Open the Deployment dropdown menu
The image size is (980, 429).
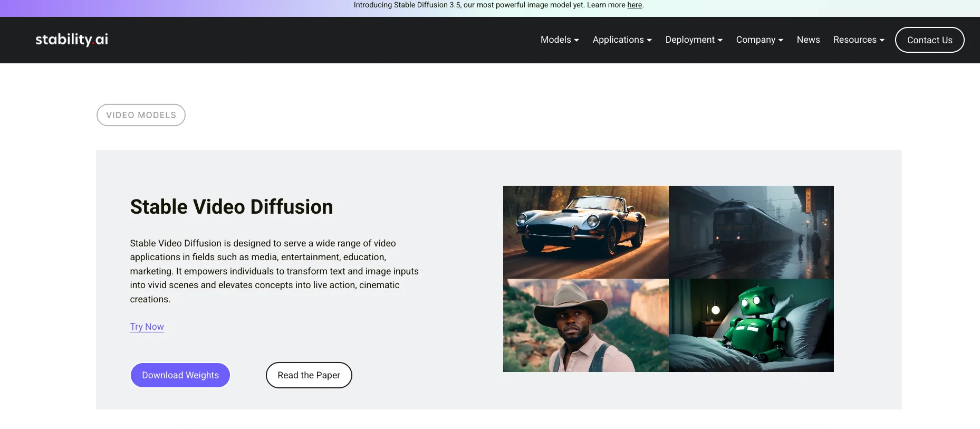pos(694,40)
